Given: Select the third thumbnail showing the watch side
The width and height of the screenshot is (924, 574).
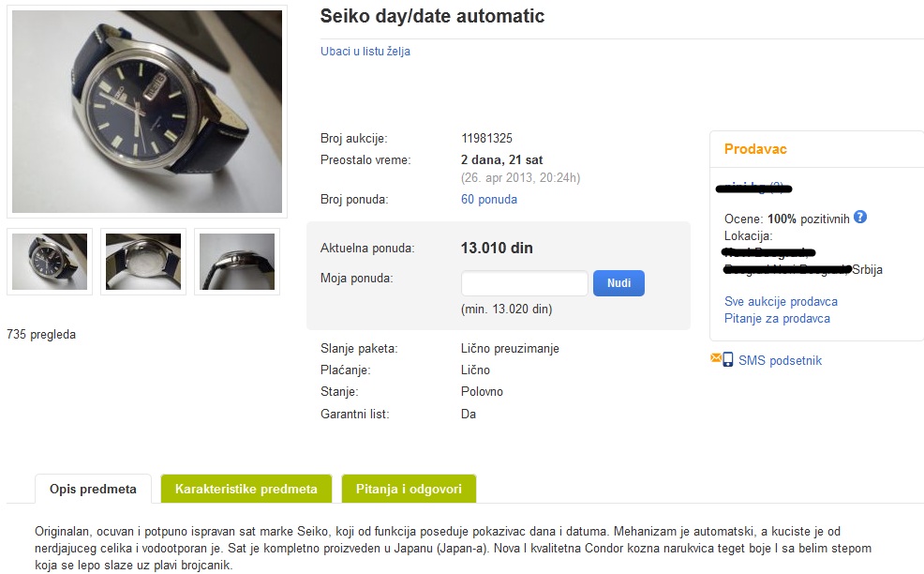Looking at the screenshot, I should point(237,262).
